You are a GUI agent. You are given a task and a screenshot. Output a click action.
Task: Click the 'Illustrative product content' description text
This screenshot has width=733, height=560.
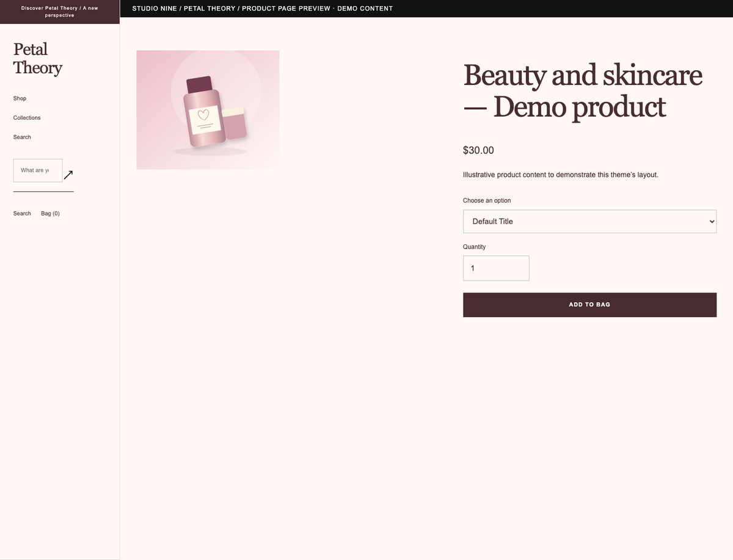(561, 175)
